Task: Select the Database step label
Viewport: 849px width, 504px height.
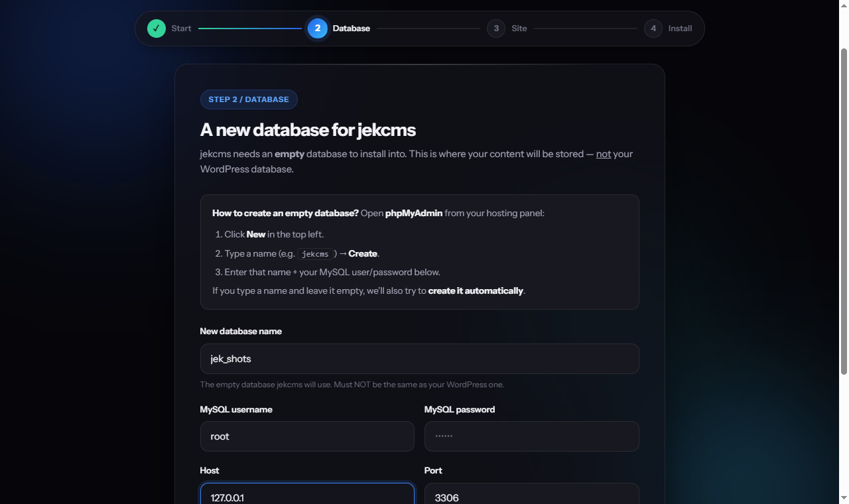Action: (352, 29)
